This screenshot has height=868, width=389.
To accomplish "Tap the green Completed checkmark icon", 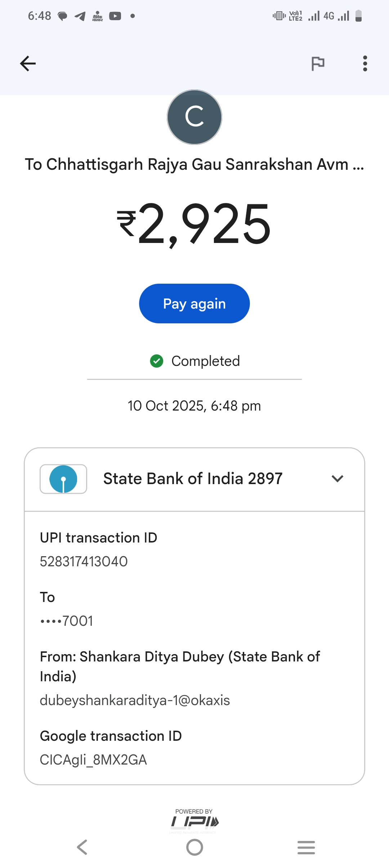I will click(157, 361).
